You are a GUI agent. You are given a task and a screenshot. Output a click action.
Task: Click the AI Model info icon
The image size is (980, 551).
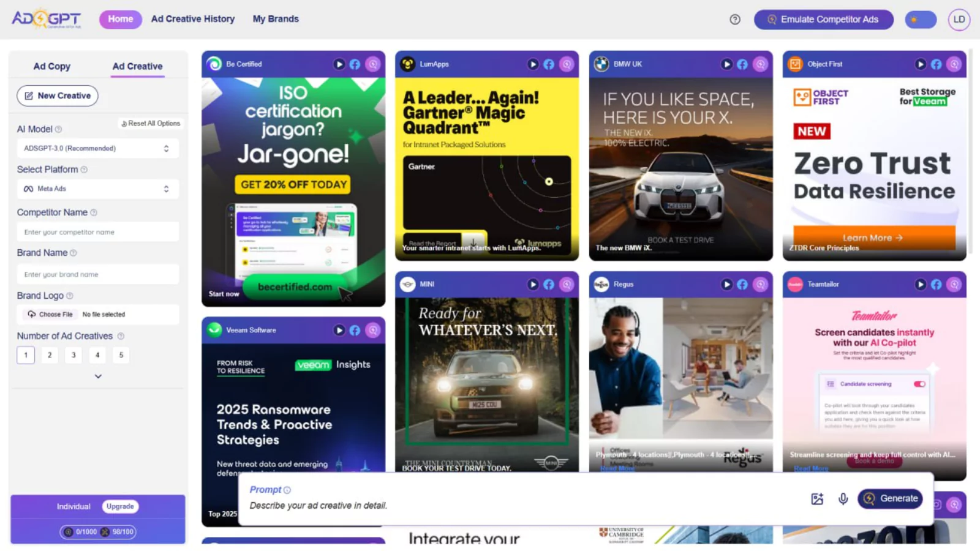(x=58, y=130)
